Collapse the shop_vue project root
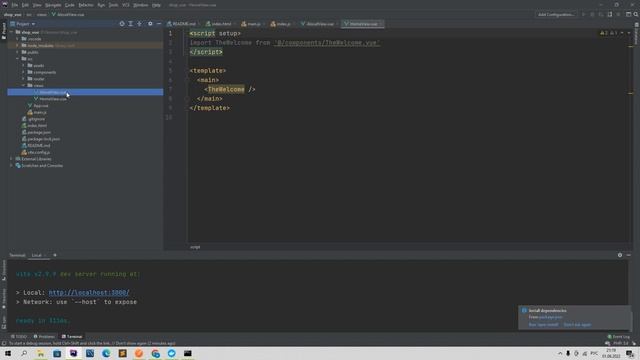This screenshot has height=360, width=640. [12, 32]
